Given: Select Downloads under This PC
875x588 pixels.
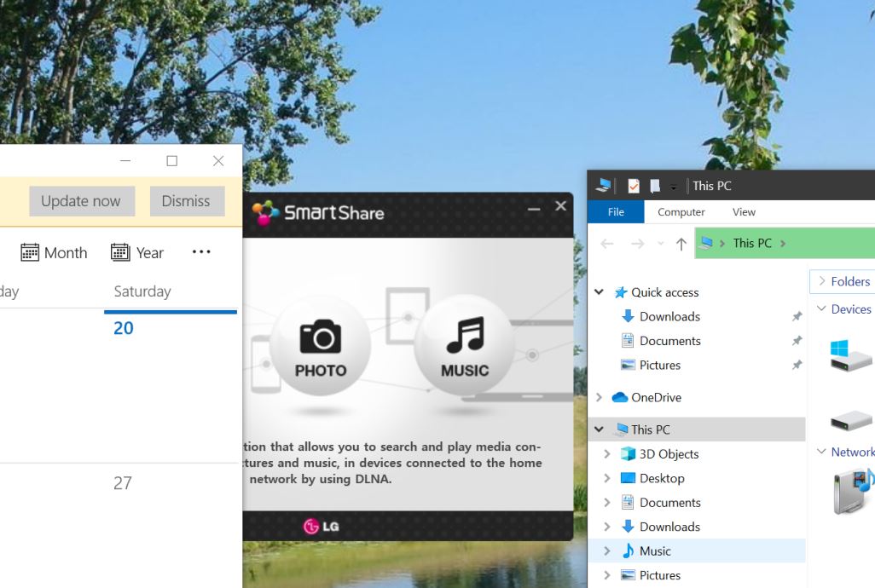Looking at the screenshot, I should coord(669,527).
